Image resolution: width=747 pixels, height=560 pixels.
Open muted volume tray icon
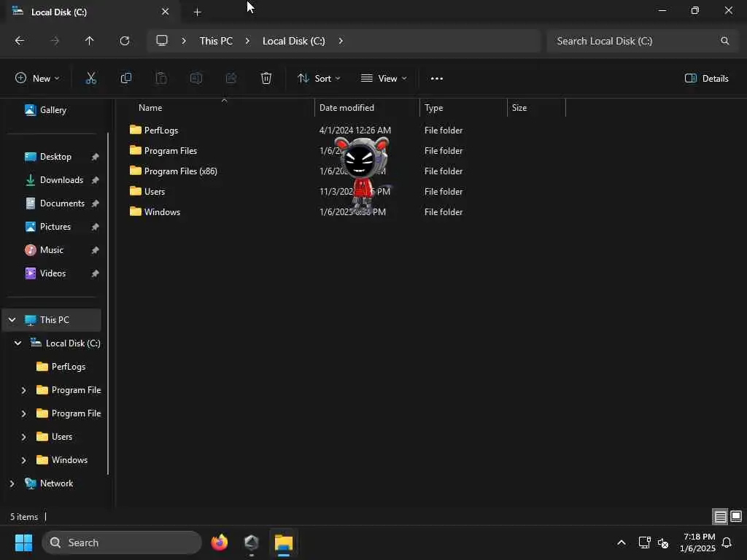click(x=662, y=542)
